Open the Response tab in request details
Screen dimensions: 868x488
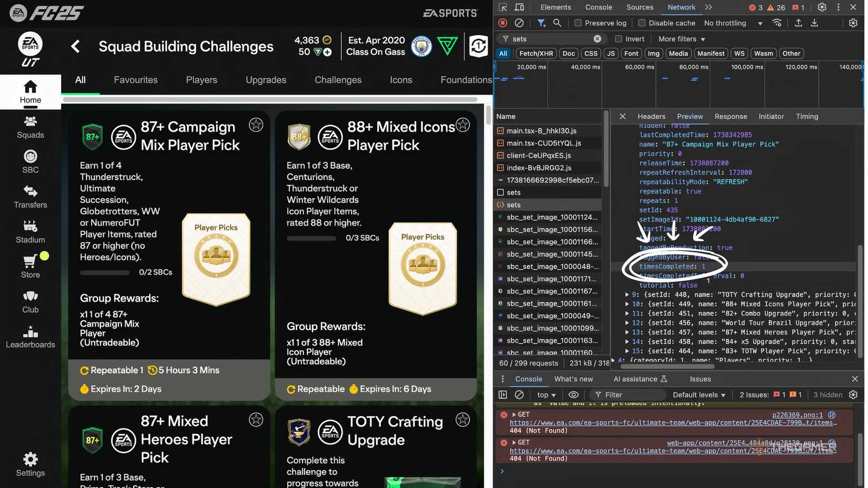tap(730, 117)
